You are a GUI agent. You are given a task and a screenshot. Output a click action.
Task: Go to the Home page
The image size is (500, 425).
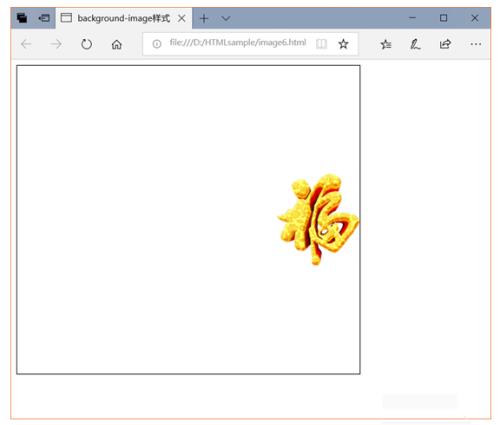tap(117, 44)
